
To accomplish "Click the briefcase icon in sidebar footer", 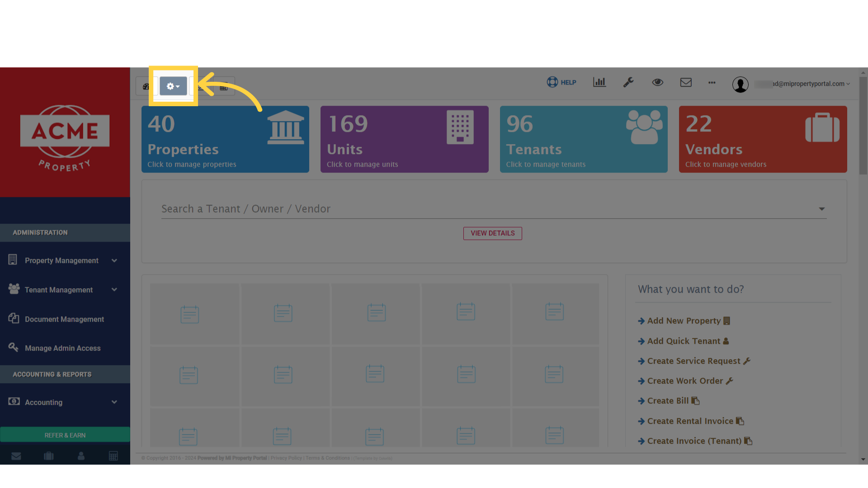I will [49, 456].
